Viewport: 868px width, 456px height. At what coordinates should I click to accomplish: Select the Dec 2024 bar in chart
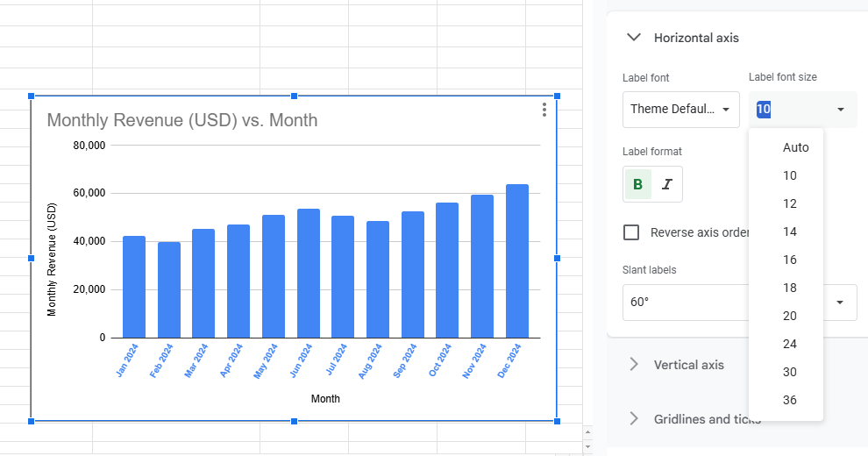click(517, 261)
